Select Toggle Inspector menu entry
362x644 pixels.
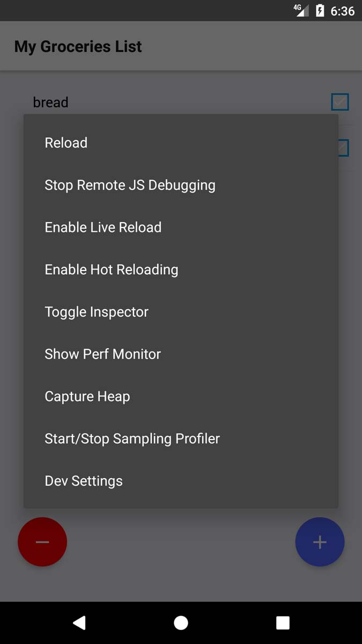97,312
